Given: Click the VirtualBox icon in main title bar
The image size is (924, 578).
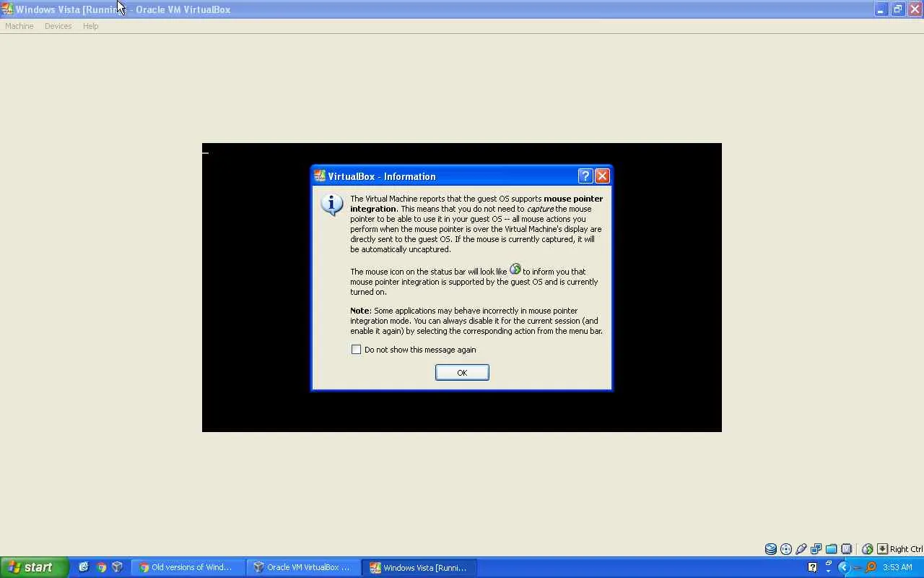Looking at the screenshot, I should (x=7, y=9).
